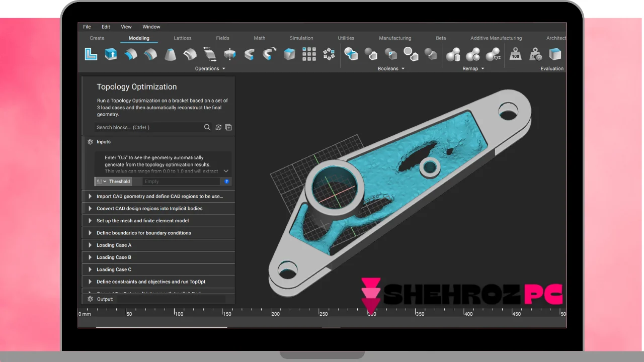
Task: Select the circular pattern array icon
Action: [329, 54]
